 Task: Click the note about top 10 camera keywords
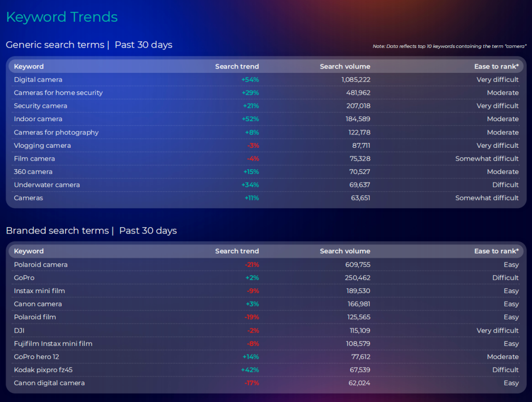(x=449, y=46)
